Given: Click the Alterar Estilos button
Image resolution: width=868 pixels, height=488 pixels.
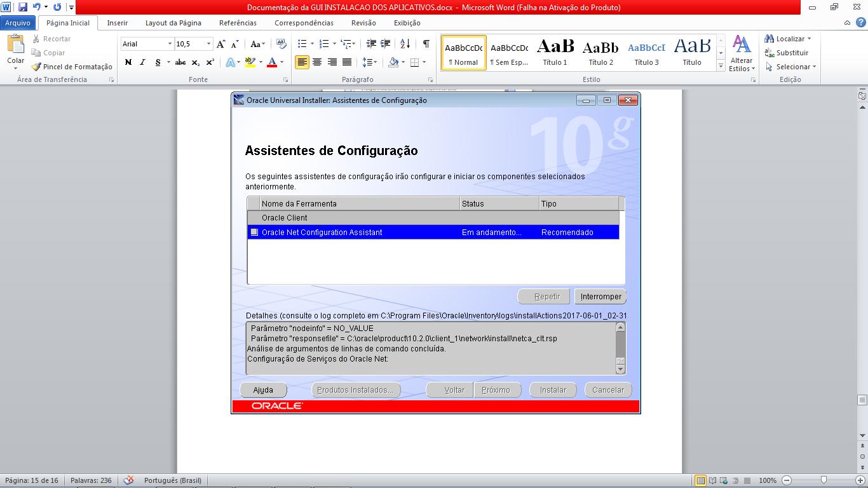Looking at the screenshot, I should (x=742, y=53).
